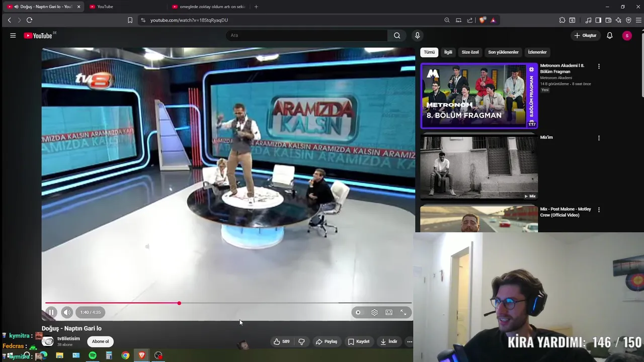Save the video with Kaydet
Viewport: 644px width, 362px height.
[x=359, y=341]
